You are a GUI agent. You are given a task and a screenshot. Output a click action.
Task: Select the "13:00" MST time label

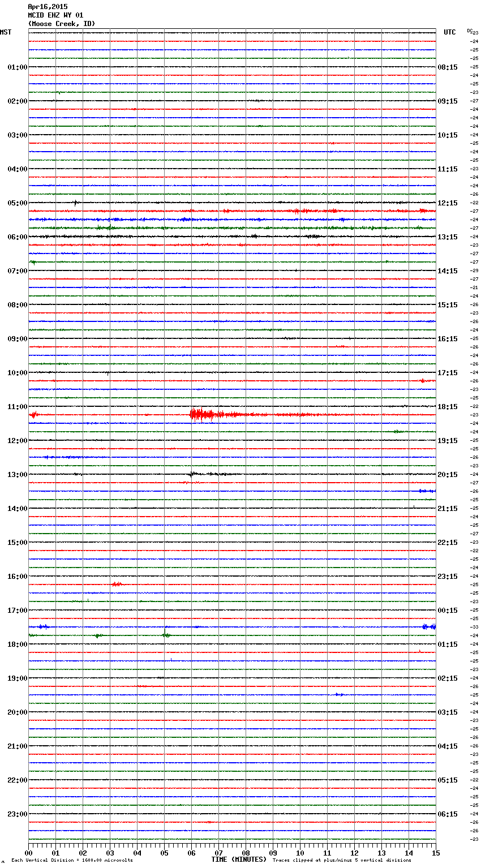[x=18, y=475]
